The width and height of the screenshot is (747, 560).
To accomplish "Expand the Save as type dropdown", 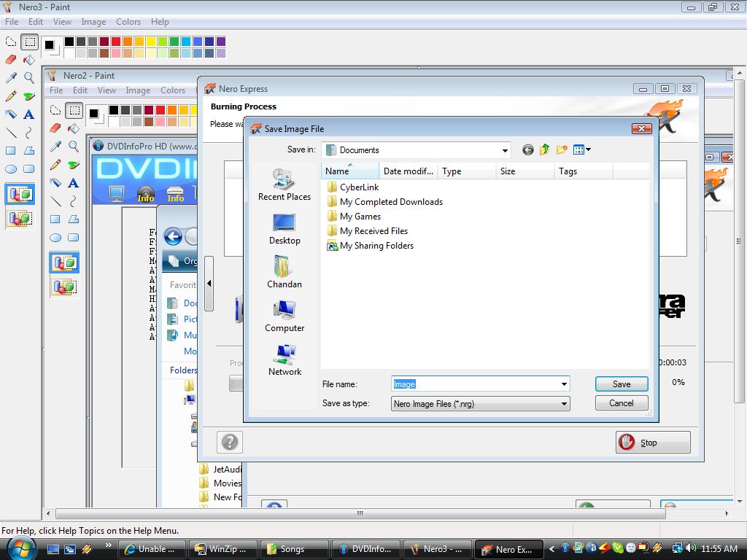I will click(564, 404).
